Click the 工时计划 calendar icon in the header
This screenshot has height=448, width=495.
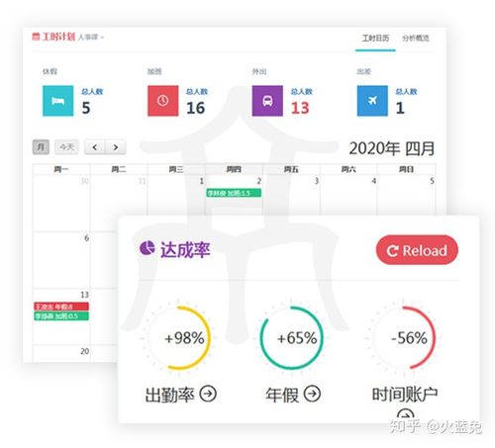[x=36, y=37]
